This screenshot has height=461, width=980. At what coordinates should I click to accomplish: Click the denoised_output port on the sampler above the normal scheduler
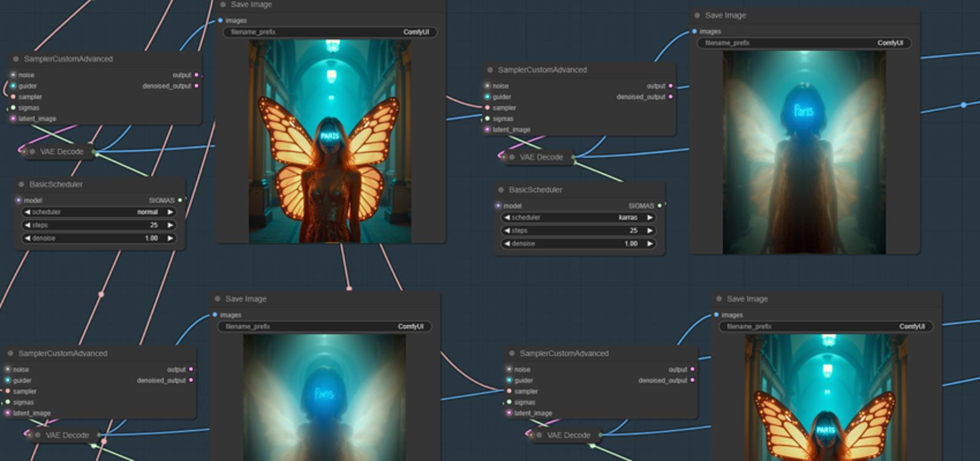click(x=197, y=86)
